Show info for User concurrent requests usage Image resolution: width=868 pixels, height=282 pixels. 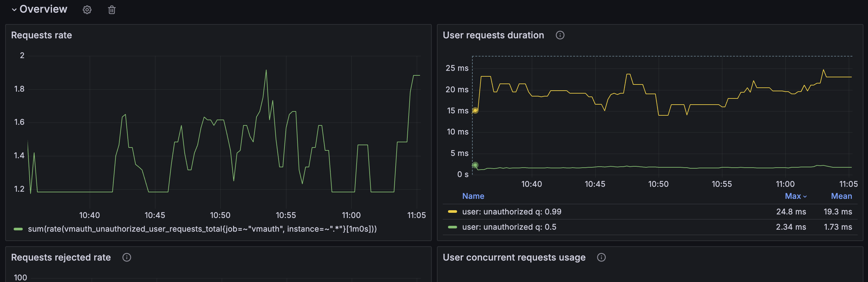(x=601, y=257)
